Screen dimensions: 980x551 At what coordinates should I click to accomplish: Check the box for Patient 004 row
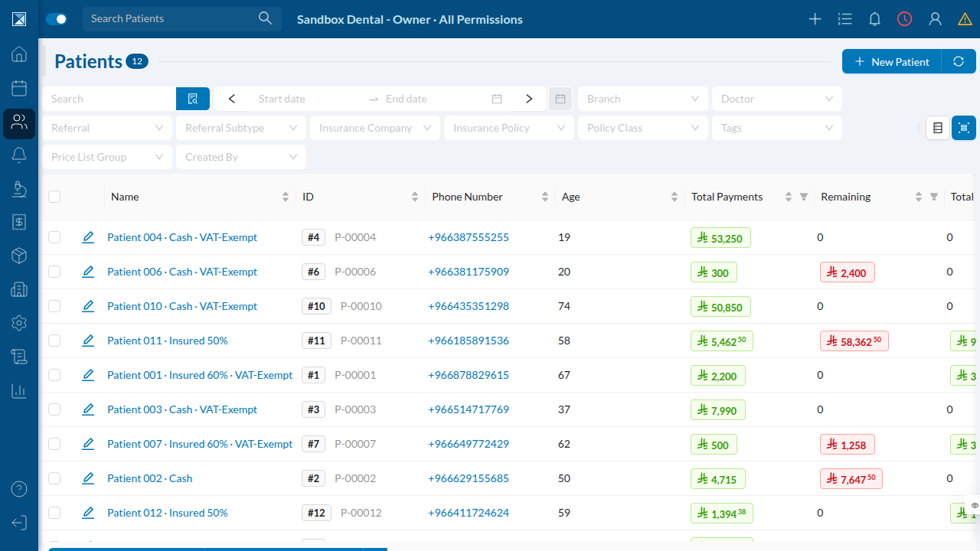click(54, 237)
